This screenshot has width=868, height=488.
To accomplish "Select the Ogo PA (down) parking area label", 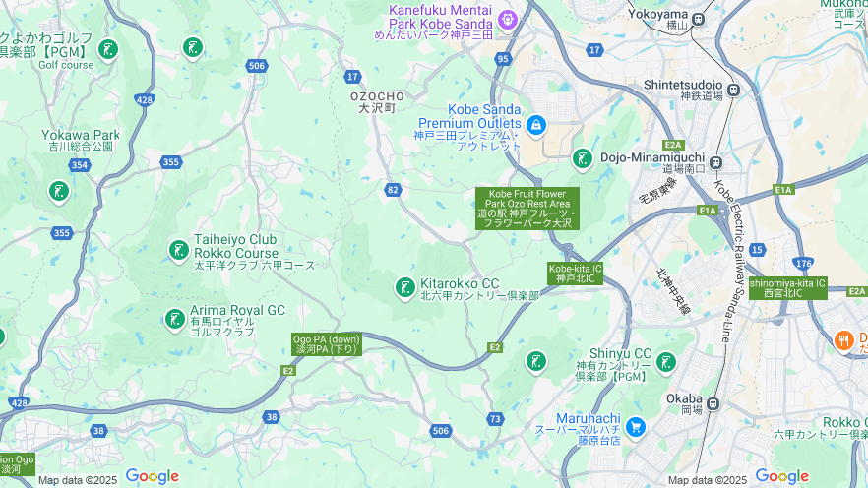I will pyautogui.click(x=327, y=344).
